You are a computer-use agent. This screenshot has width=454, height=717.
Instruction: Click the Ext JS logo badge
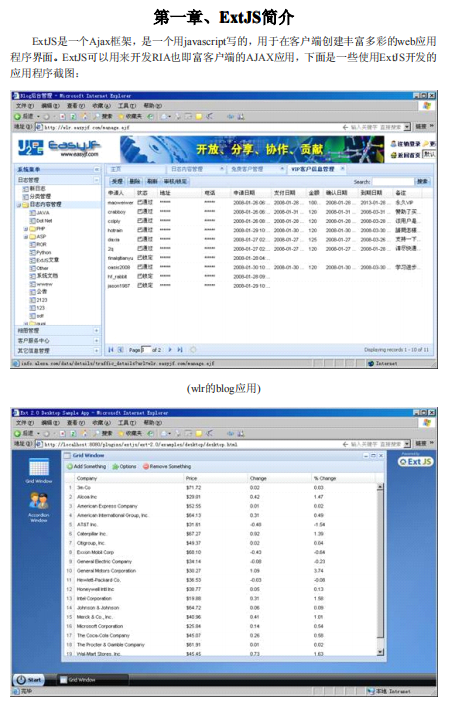(415, 462)
